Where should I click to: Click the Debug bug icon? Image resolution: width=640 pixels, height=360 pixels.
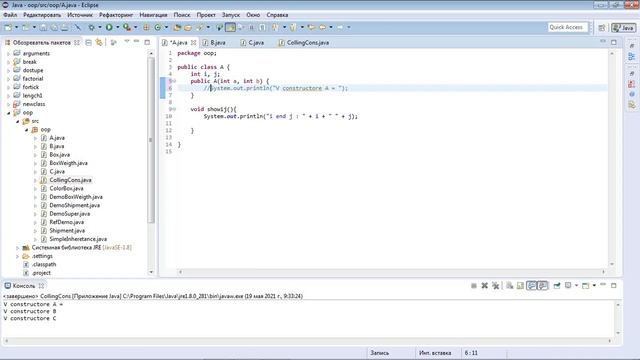coord(92,27)
